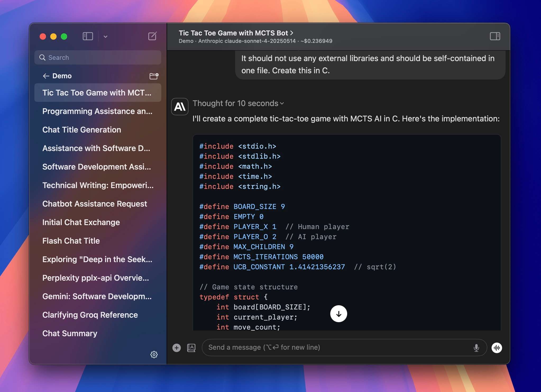Screen dimensions: 541x392
Task: Toggle the sidebar visibility icon
Action: (88, 36)
